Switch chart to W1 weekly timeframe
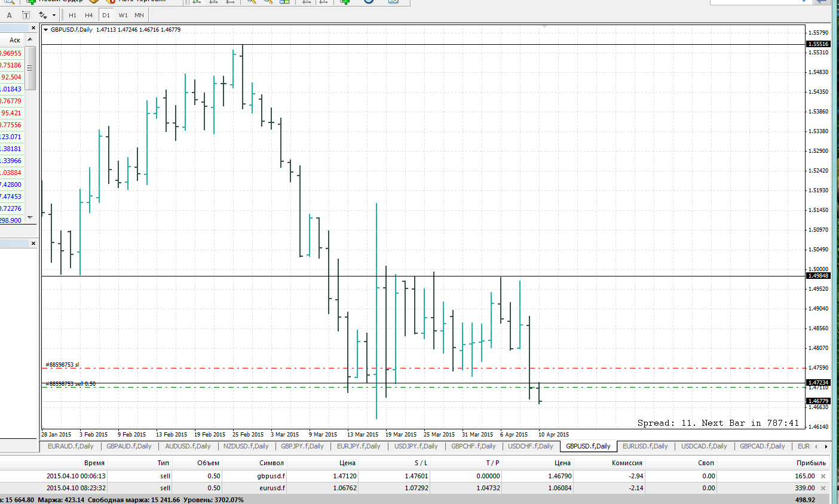 pos(123,15)
